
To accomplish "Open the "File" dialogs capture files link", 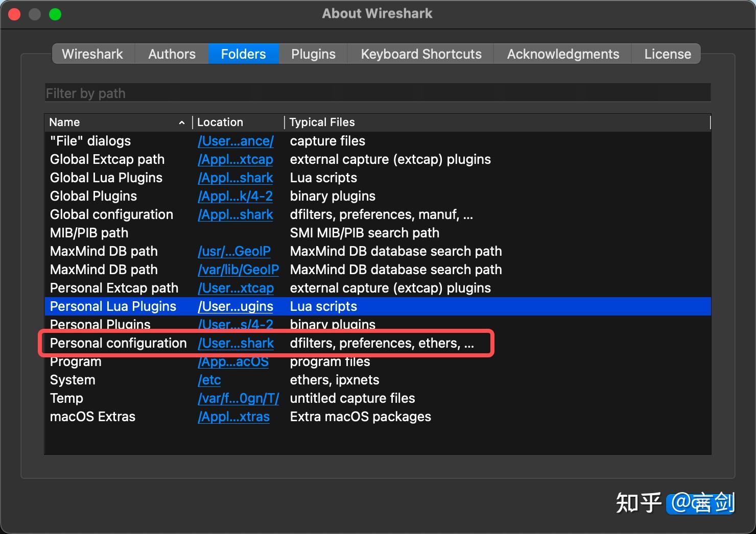I will [235, 141].
